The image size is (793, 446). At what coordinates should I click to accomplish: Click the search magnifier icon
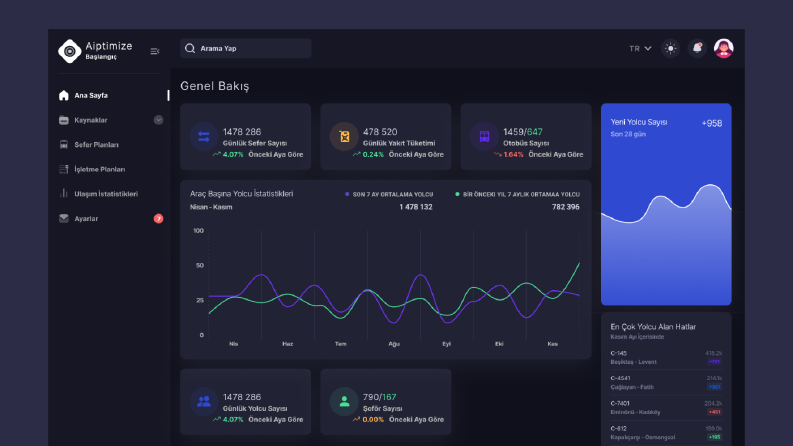[x=190, y=48]
